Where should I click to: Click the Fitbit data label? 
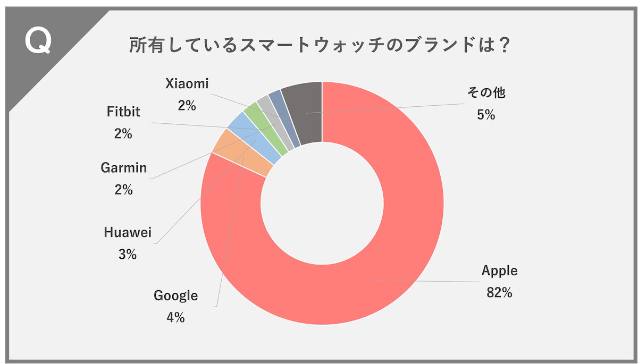click(123, 113)
